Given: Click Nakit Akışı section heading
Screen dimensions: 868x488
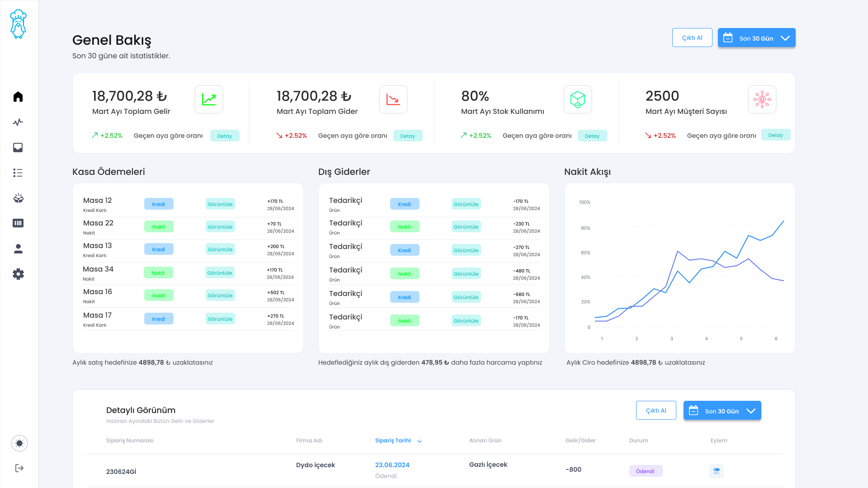Looking at the screenshot, I should (587, 172).
